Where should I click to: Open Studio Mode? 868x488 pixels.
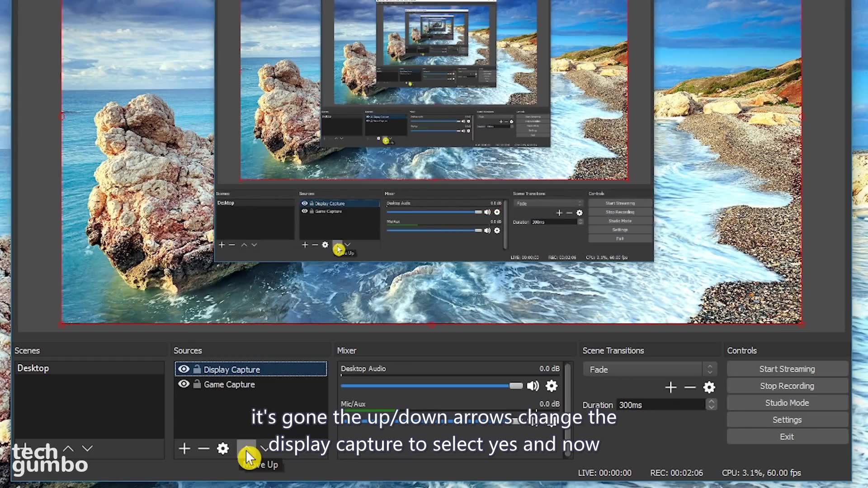[787, 403]
